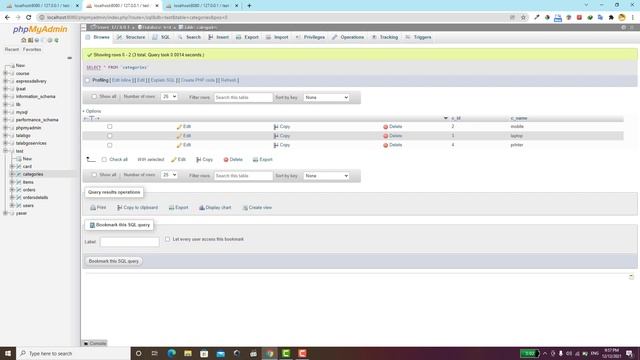Image resolution: width=640 pixels, height=360 pixels.
Task: Select the orders table in tree
Action: pyautogui.click(x=29, y=190)
